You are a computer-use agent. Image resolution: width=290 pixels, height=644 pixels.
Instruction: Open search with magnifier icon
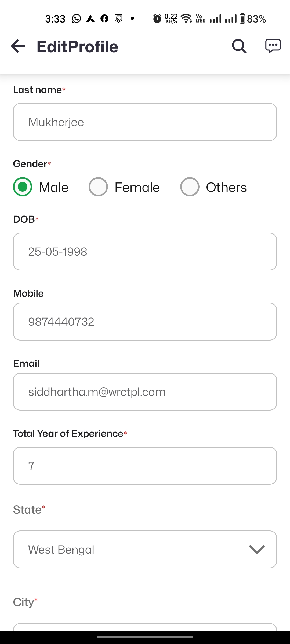coord(239,46)
